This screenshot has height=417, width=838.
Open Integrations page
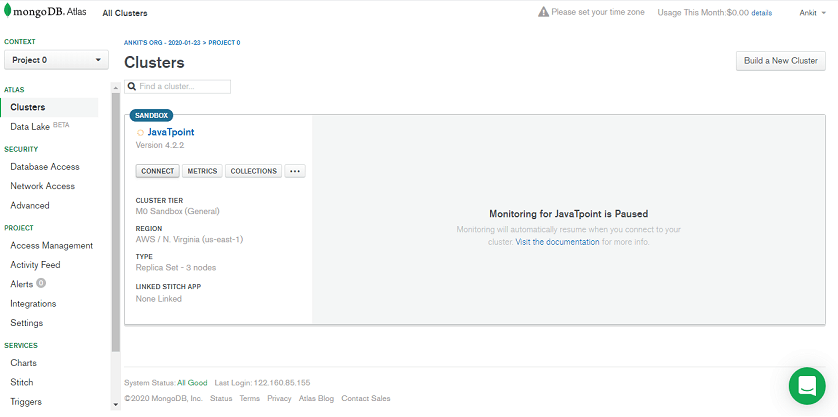point(33,304)
